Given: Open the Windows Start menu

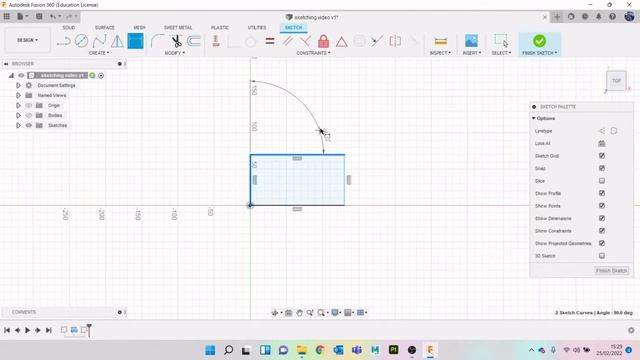Looking at the screenshot, I should [210, 350].
